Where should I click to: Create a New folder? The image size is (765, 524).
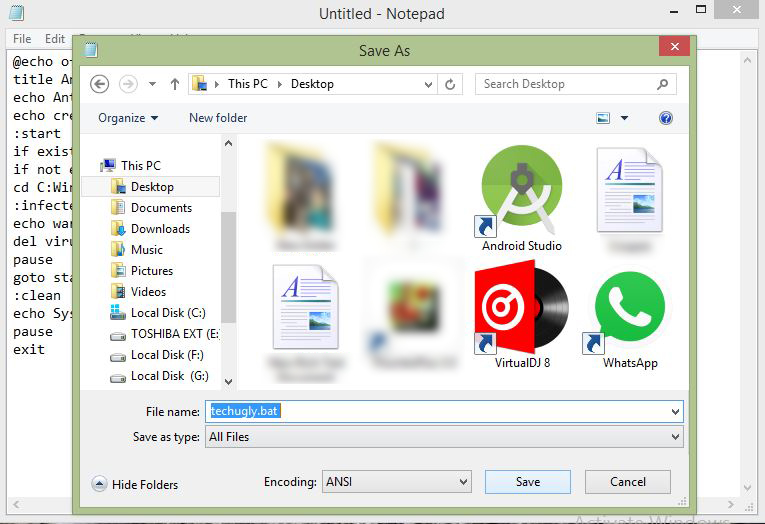pyautogui.click(x=218, y=118)
